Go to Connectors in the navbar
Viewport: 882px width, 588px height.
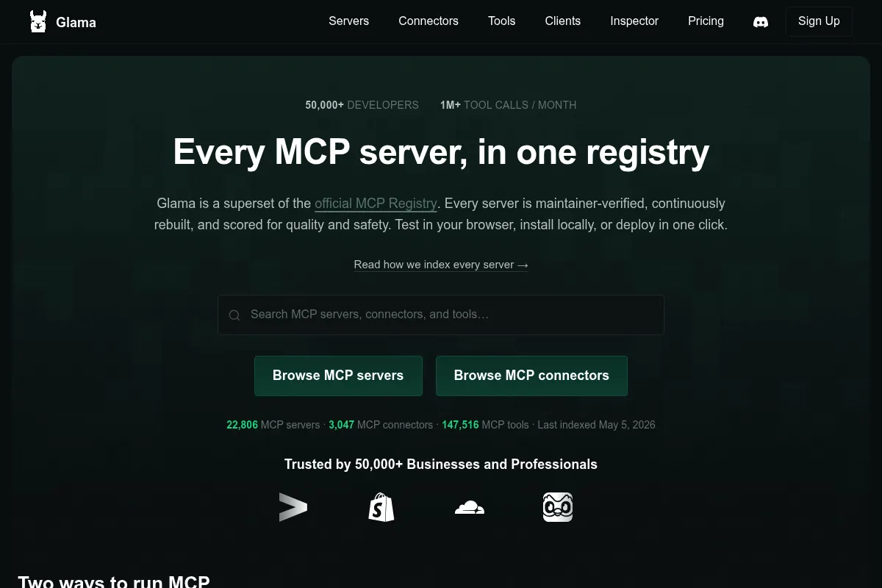coord(429,21)
